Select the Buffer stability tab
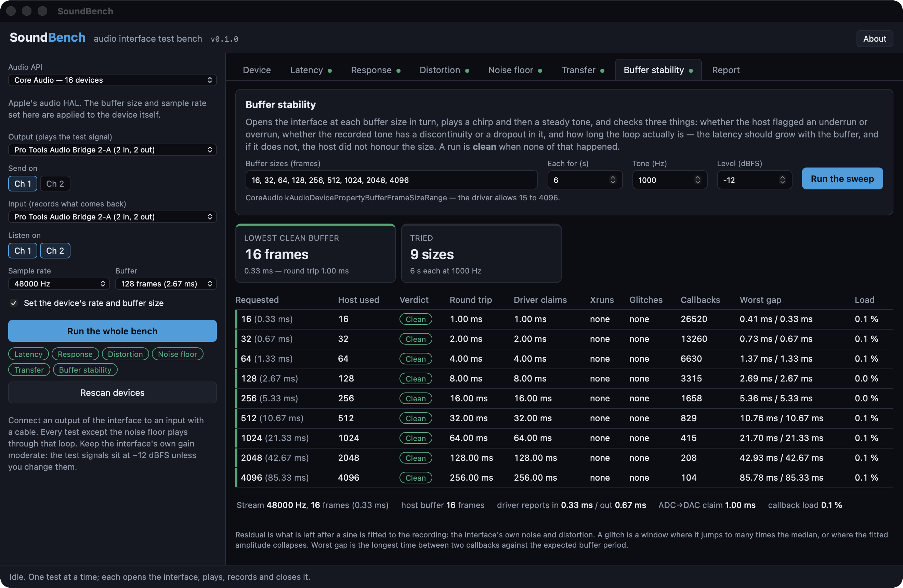903x588 pixels. (658, 70)
